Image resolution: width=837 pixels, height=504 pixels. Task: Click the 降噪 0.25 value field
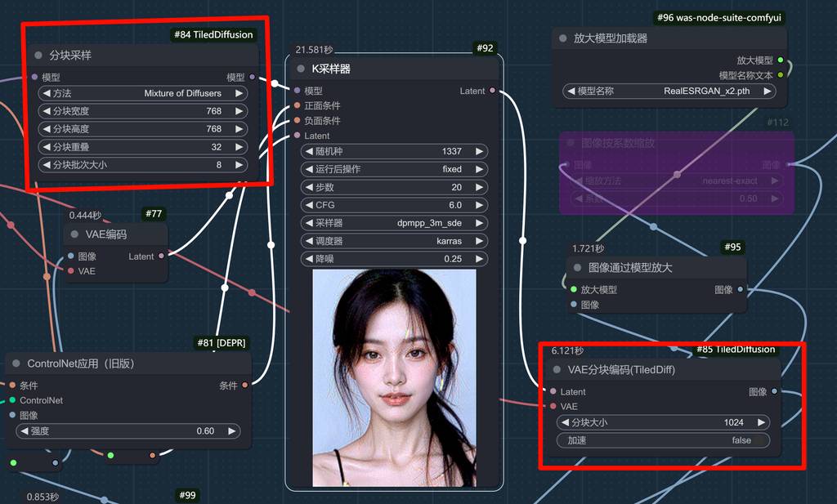pyautogui.click(x=394, y=259)
